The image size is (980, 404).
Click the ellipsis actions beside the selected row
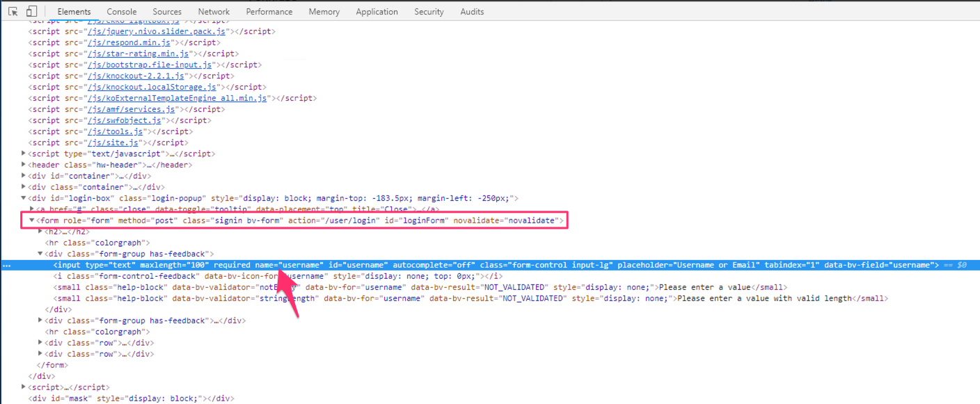(6, 265)
